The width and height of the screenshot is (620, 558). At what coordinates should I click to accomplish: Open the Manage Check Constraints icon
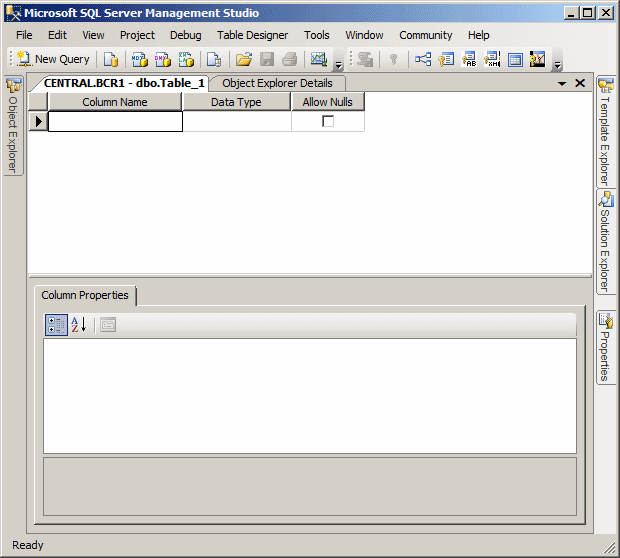(515, 59)
